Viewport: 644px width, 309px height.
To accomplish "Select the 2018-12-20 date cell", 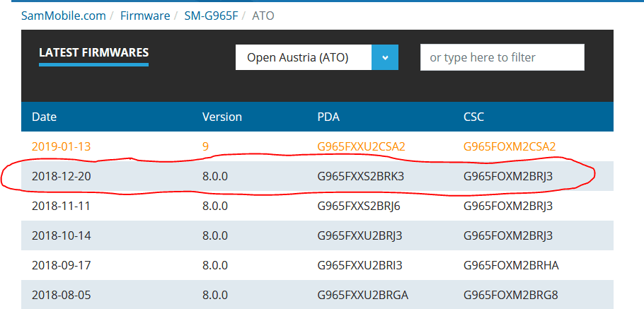I will pyautogui.click(x=61, y=177).
